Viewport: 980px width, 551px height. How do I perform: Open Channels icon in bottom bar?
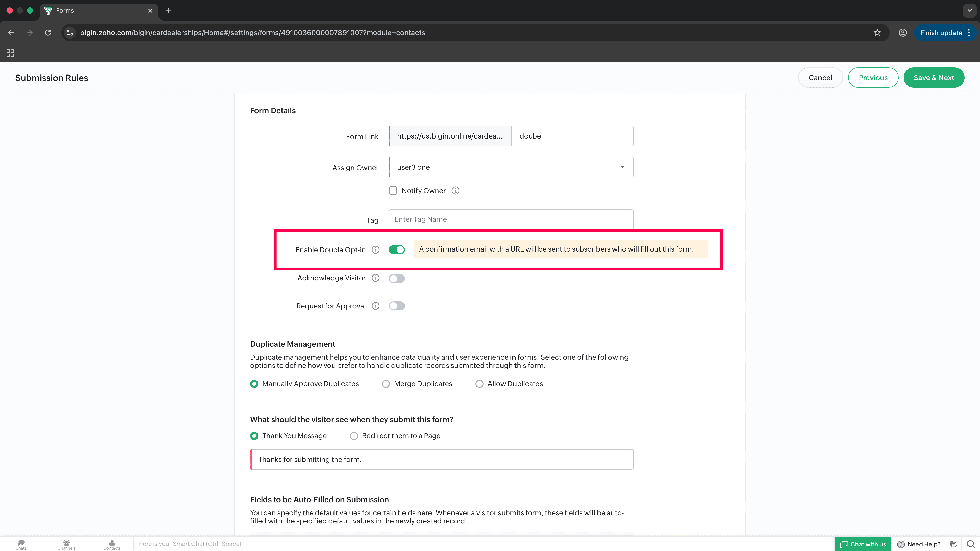click(66, 544)
